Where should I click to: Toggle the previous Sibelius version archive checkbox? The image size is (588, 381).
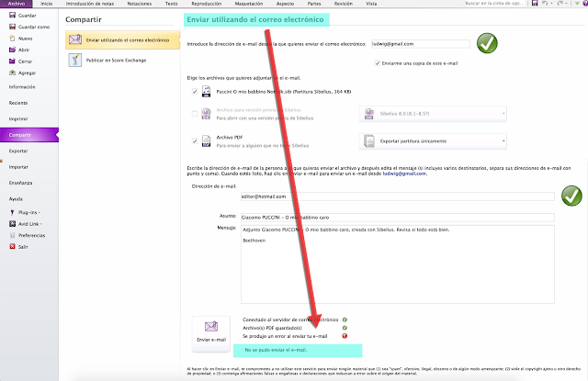[x=195, y=114]
